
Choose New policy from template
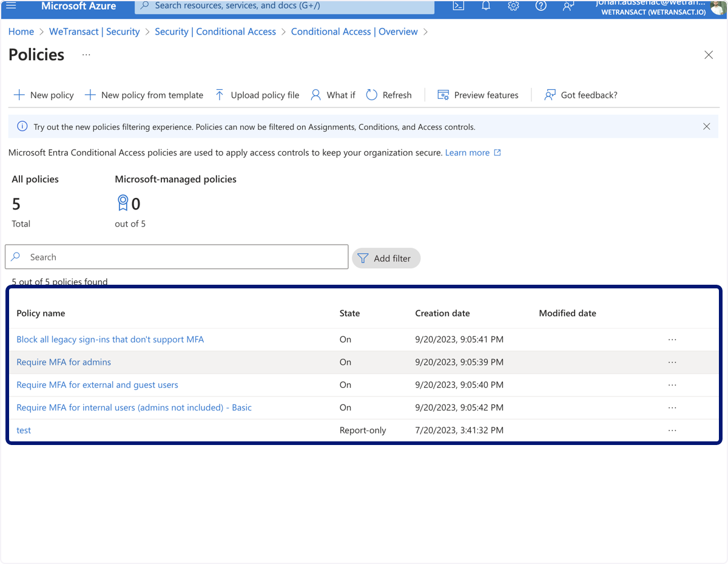[x=144, y=95]
